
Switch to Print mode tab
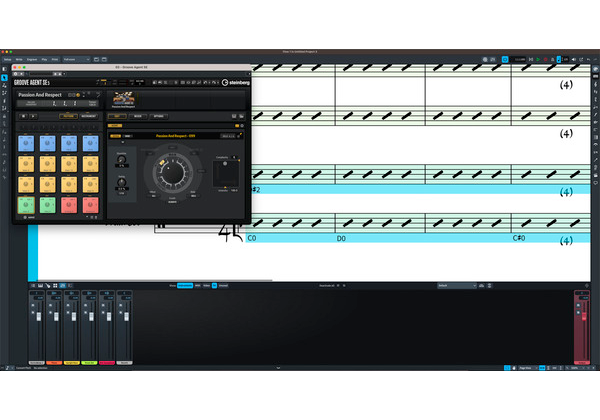click(55, 59)
